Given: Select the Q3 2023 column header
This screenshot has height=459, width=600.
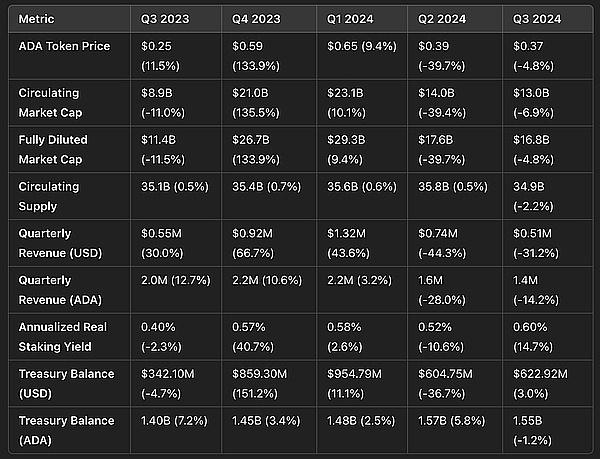Looking at the screenshot, I should pos(165,19).
